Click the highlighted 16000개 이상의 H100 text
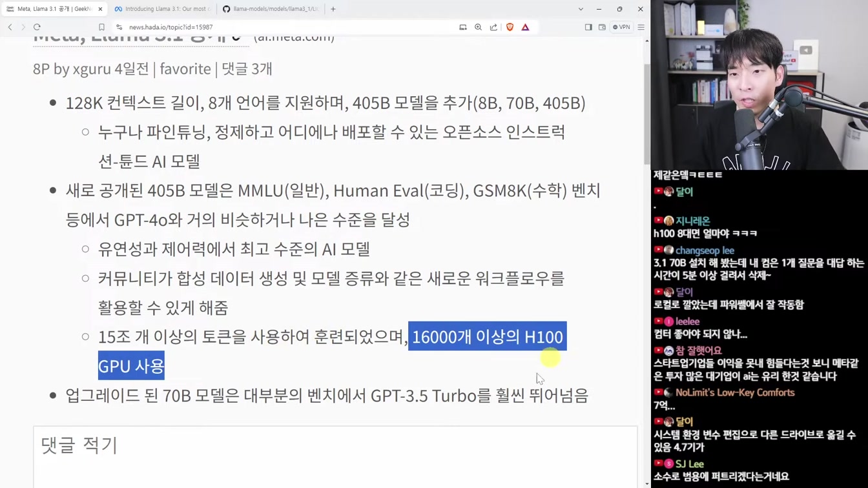The height and width of the screenshot is (488, 868). click(x=488, y=337)
